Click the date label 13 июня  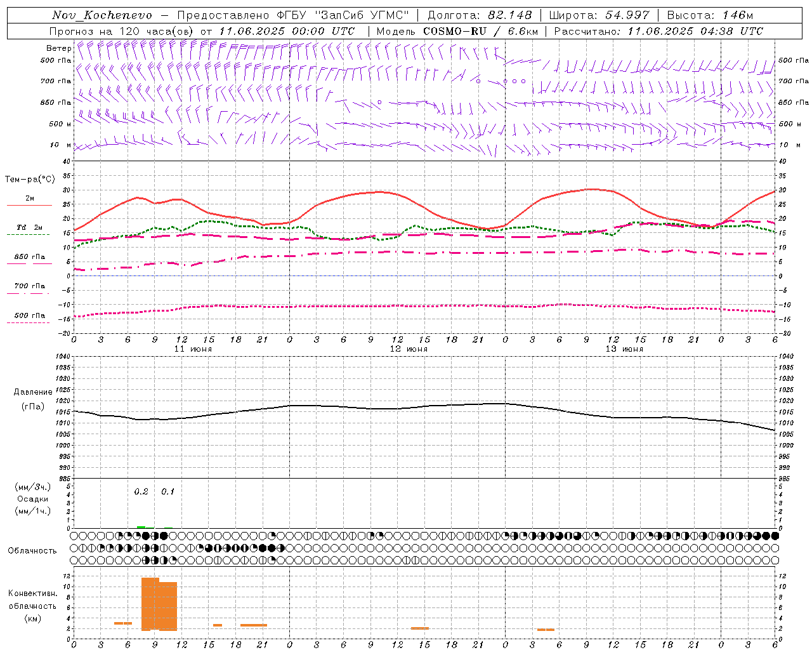pyautogui.click(x=624, y=349)
